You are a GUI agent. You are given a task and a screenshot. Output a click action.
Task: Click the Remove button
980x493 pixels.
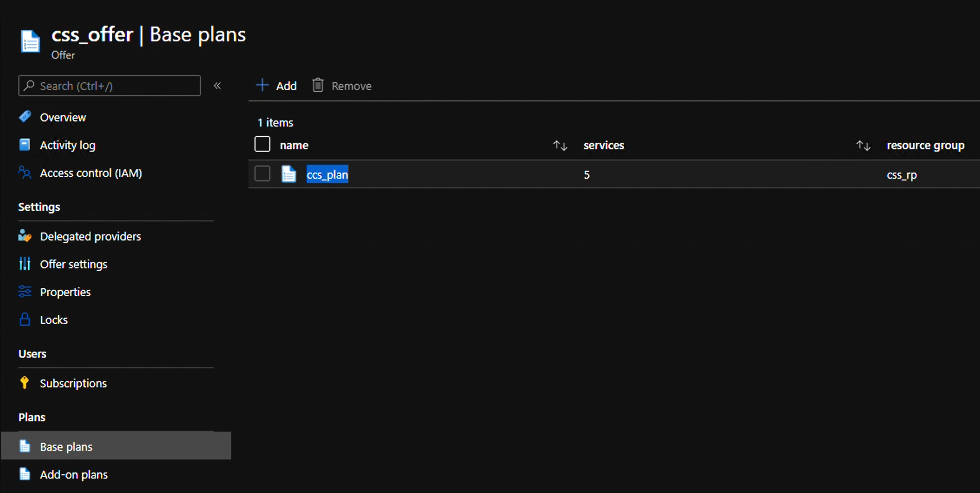click(341, 86)
